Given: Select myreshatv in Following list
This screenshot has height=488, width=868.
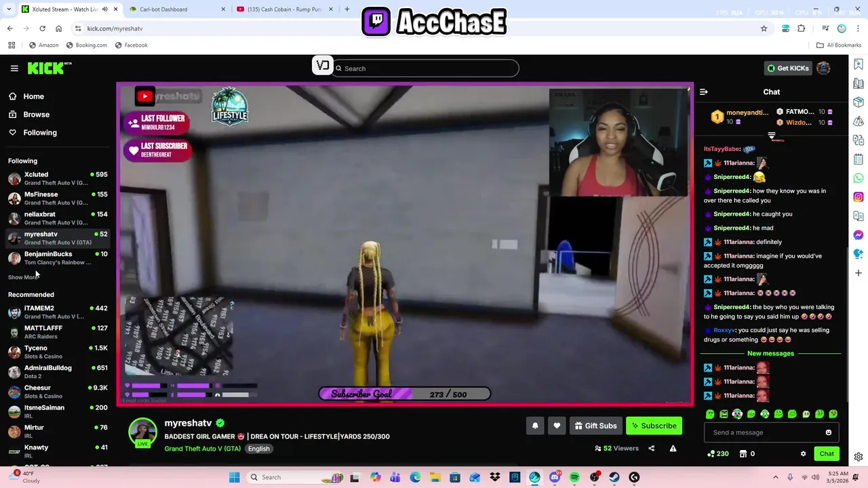Looking at the screenshot, I should click(x=58, y=238).
